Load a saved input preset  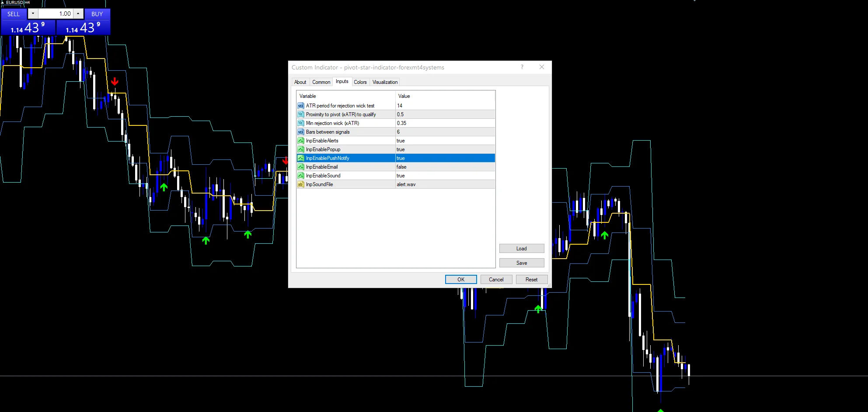click(x=522, y=249)
